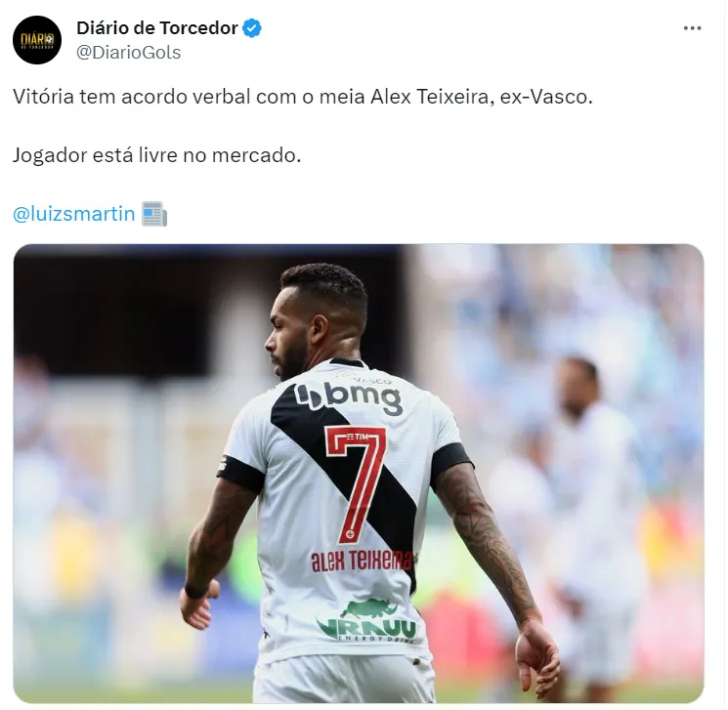Click the player's head in the photo
Viewport: 728px width, 710px height.
(318, 317)
